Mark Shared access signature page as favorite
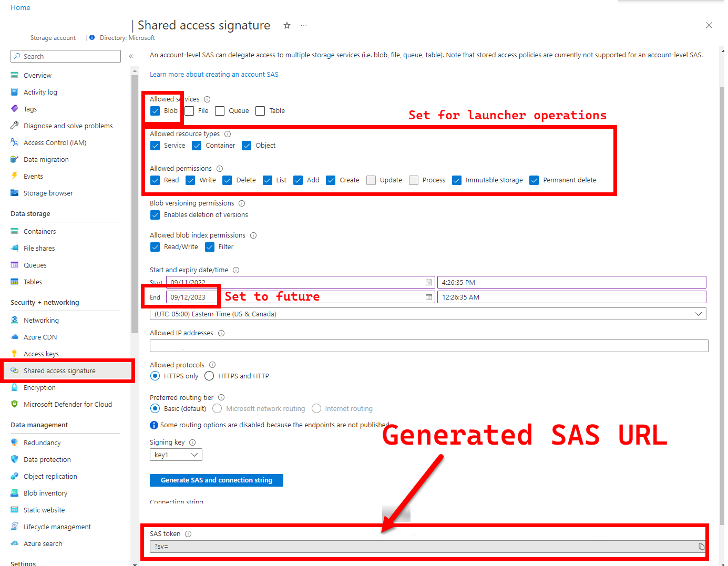 [286, 25]
